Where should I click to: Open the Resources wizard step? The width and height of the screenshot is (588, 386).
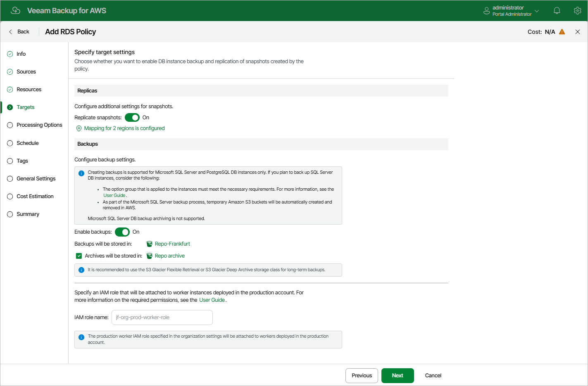pyautogui.click(x=29, y=90)
